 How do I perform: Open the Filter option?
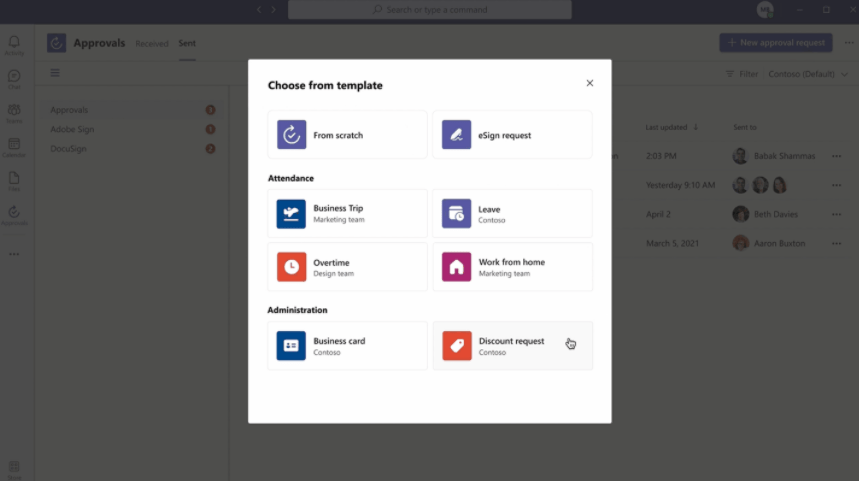pos(741,74)
